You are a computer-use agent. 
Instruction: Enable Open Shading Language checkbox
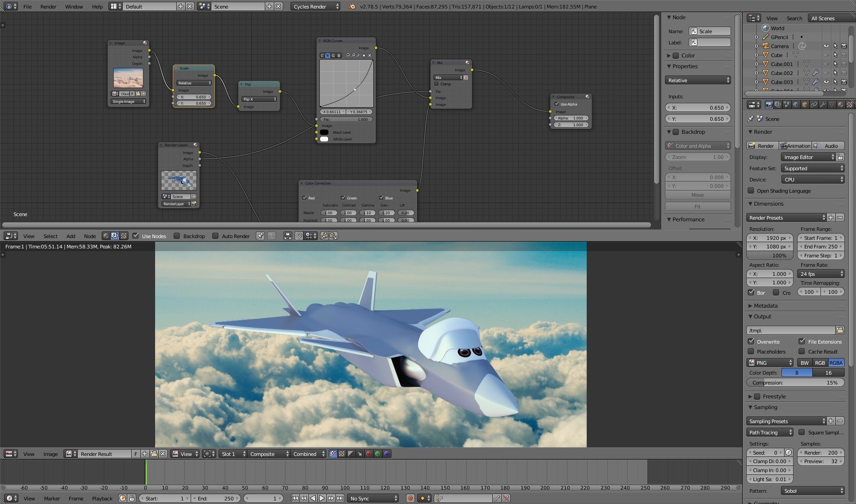(751, 190)
